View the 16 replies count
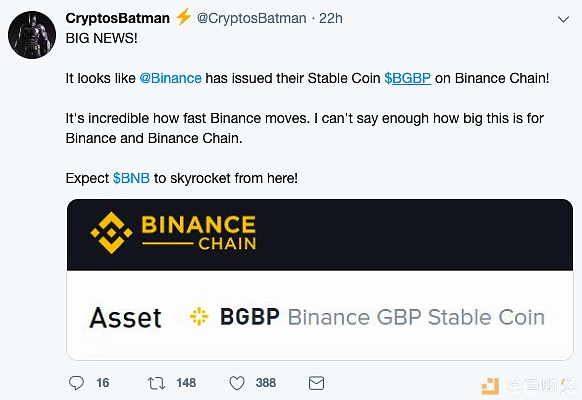Image resolution: width=582 pixels, height=400 pixels. [103, 383]
